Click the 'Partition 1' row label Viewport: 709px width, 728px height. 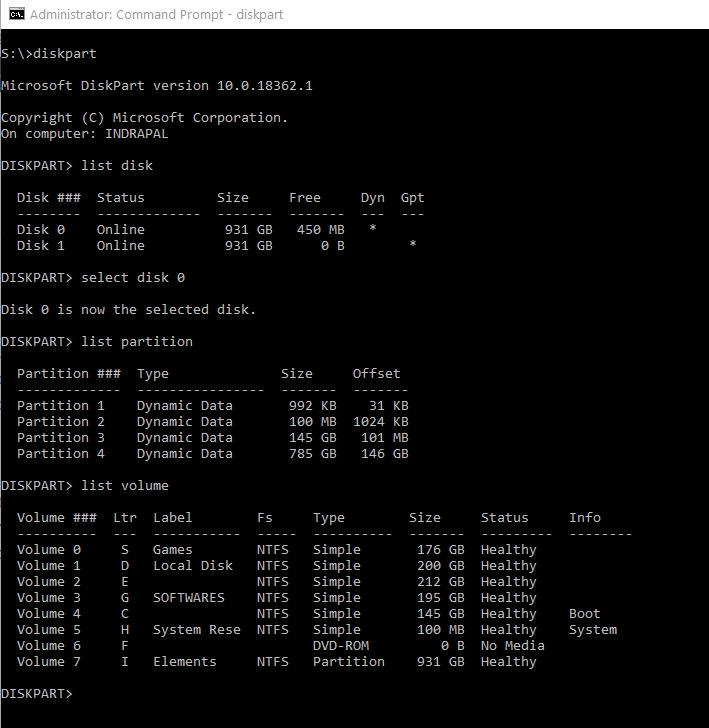(61, 406)
